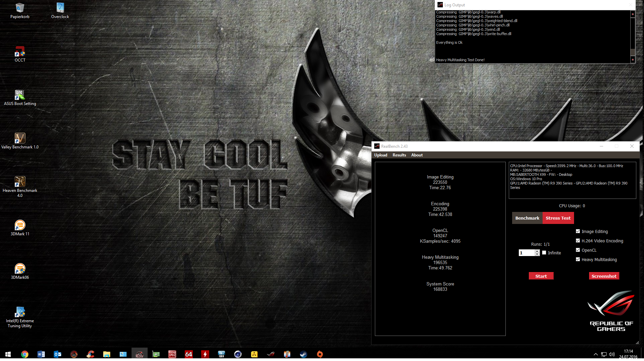This screenshot has height=361, width=644.
Task: Open the Overclock desktop shortcut
Action: (x=60, y=10)
